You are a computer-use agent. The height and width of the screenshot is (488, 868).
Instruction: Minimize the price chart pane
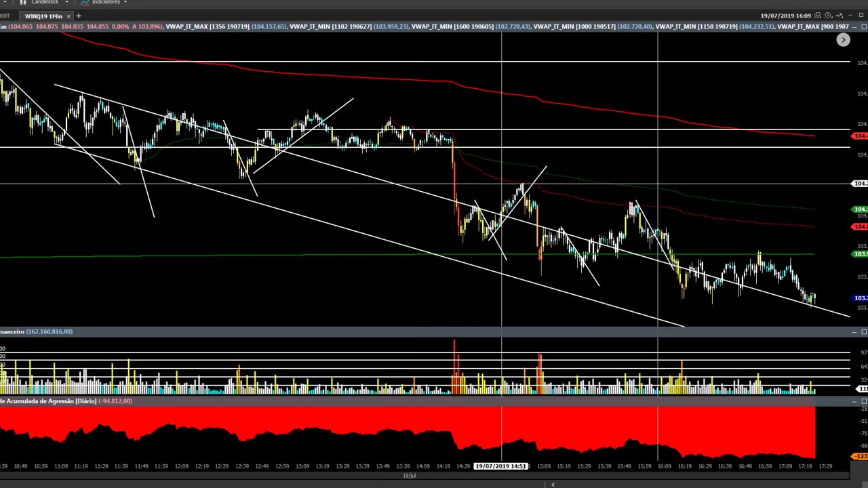tap(854, 26)
